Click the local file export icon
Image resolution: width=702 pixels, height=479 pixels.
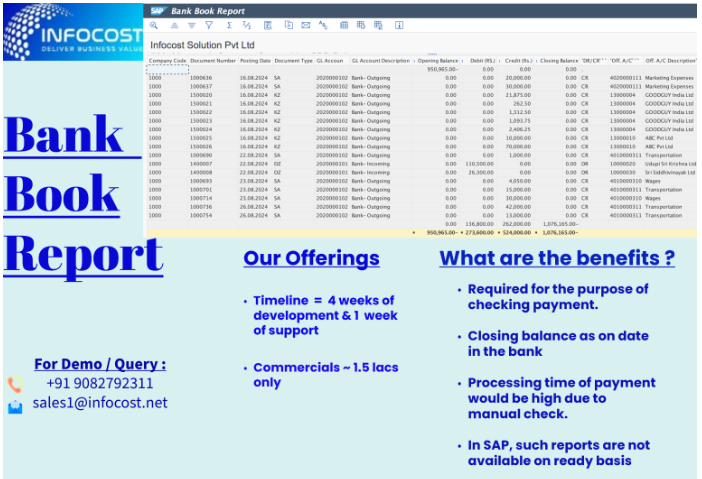pyautogui.click(x=289, y=25)
